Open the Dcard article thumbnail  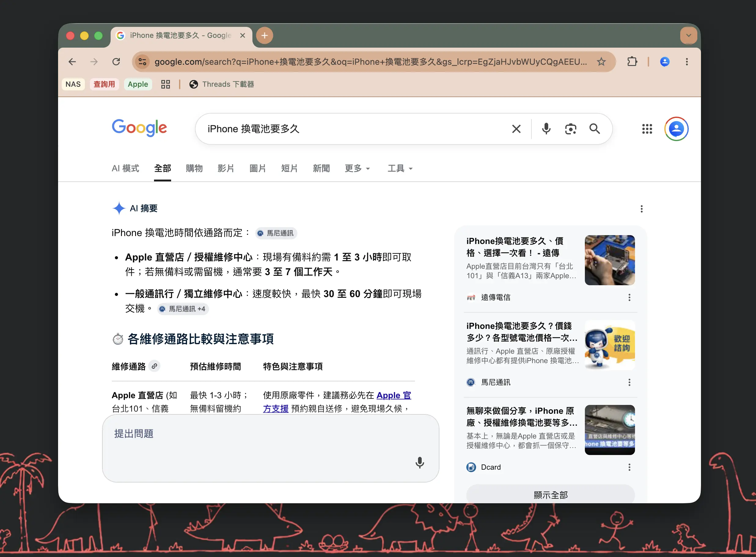point(610,430)
